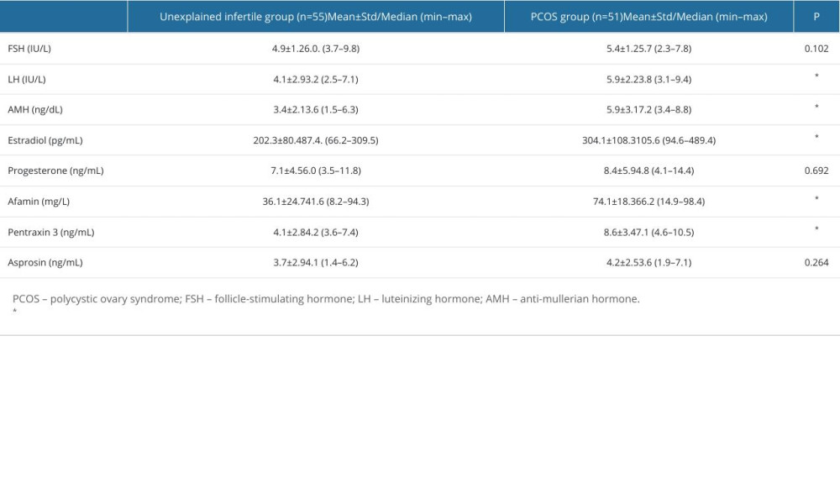Click the Asprosin value 3.7±2.94.1 (1.4–6.2)
The image size is (840, 504).
coord(316,262)
